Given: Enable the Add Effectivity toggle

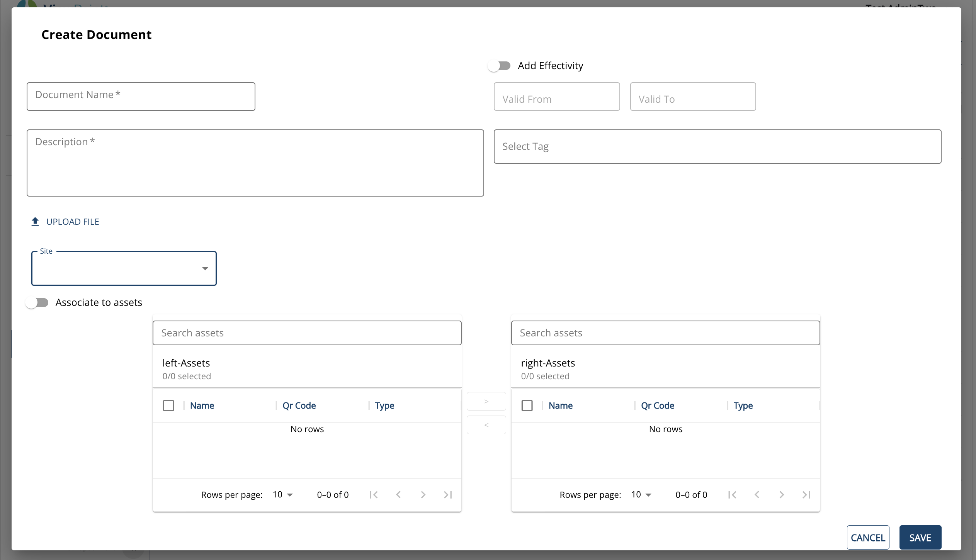Looking at the screenshot, I should pos(499,66).
